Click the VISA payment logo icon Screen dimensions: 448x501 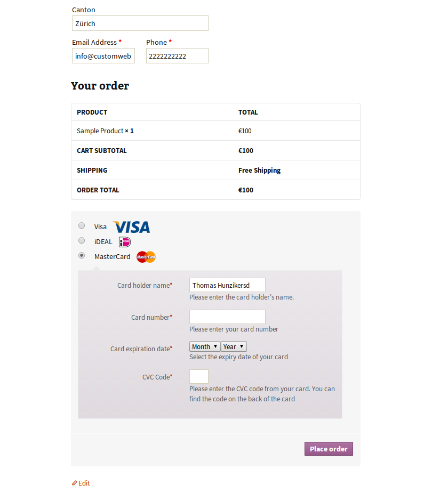[131, 227]
